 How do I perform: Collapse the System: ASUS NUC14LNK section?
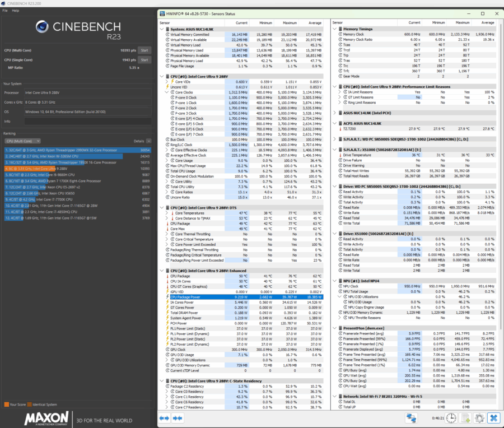(x=162, y=29)
